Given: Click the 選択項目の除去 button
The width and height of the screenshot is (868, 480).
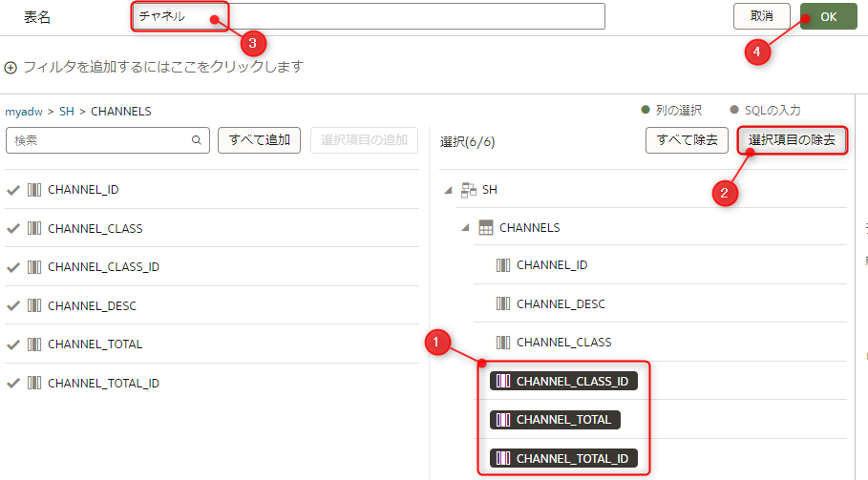Looking at the screenshot, I should tap(792, 140).
